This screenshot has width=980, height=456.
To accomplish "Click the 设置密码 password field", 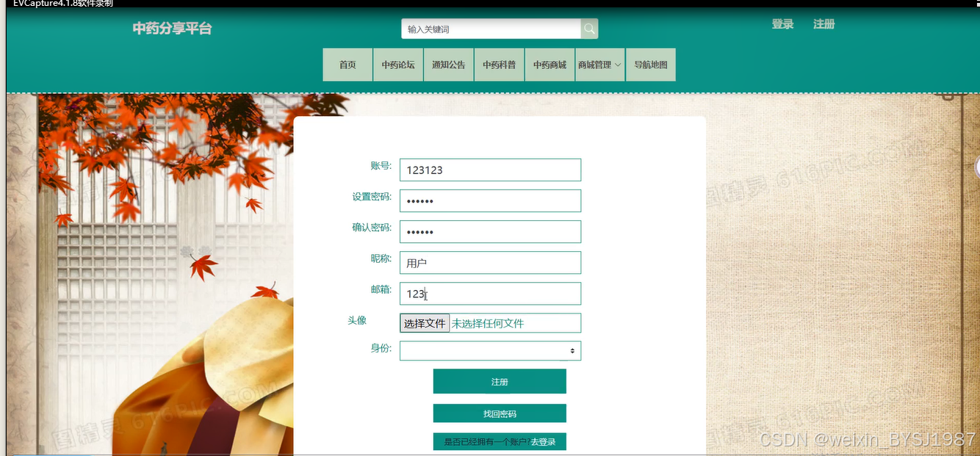I will tap(490, 200).
